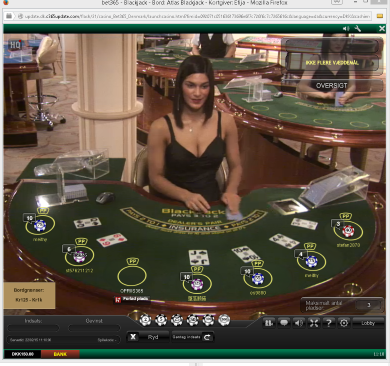
Task: Switch to fullscreen with the expand icon
Action: pyautogui.click(x=314, y=323)
